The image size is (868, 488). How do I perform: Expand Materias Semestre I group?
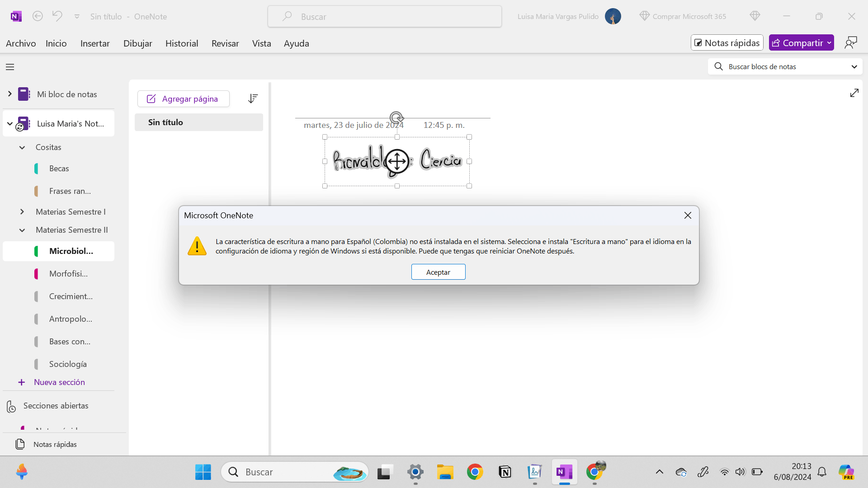click(22, 212)
